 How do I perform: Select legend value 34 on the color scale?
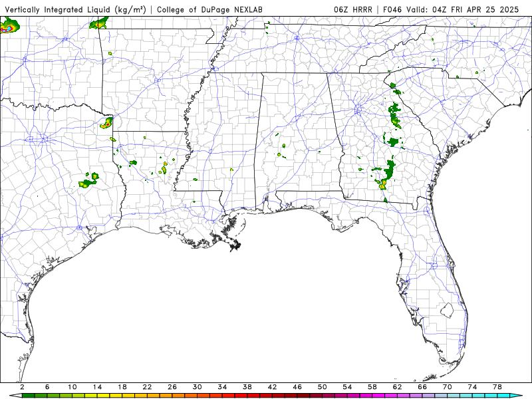point(222,387)
